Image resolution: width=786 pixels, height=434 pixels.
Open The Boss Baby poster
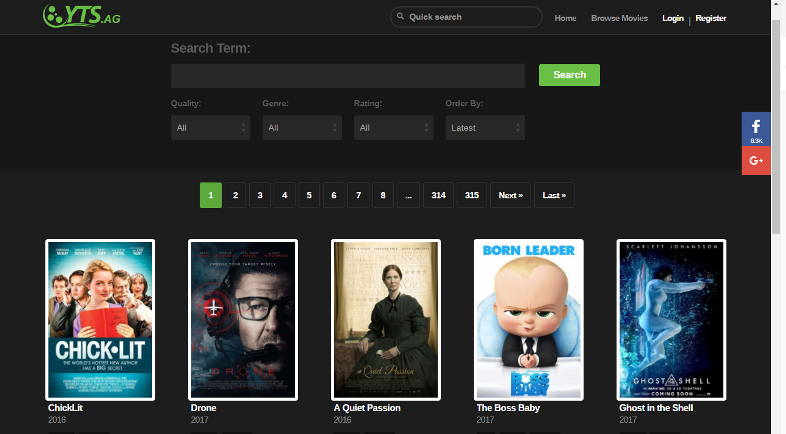[x=529, y=320]
